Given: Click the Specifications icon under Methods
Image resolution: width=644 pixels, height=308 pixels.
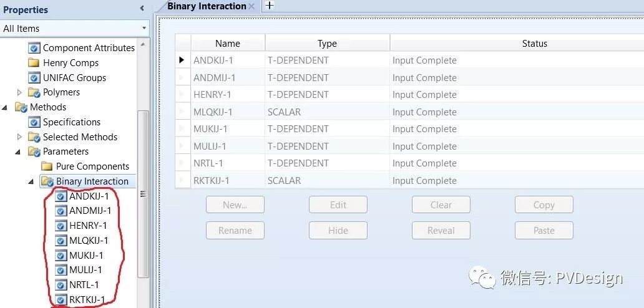Looking at the screenshot, I should (x=34, y=122).
